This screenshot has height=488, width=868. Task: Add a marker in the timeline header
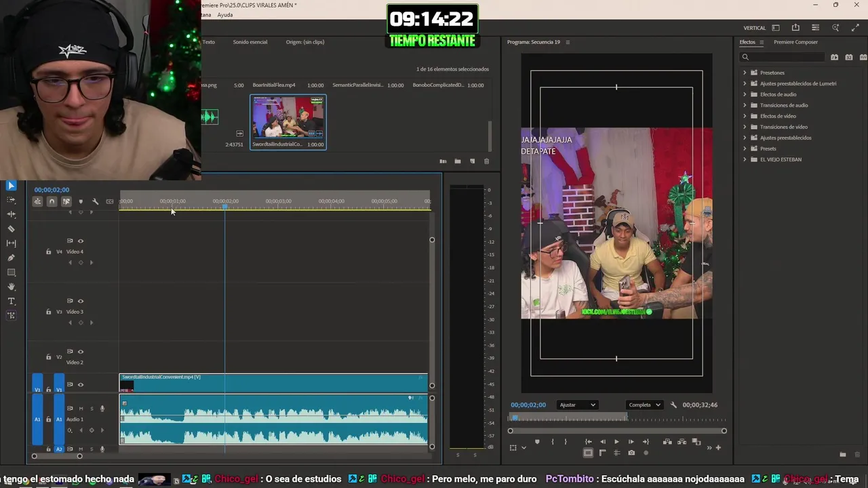pyautogui.click(x=81, y=201)
